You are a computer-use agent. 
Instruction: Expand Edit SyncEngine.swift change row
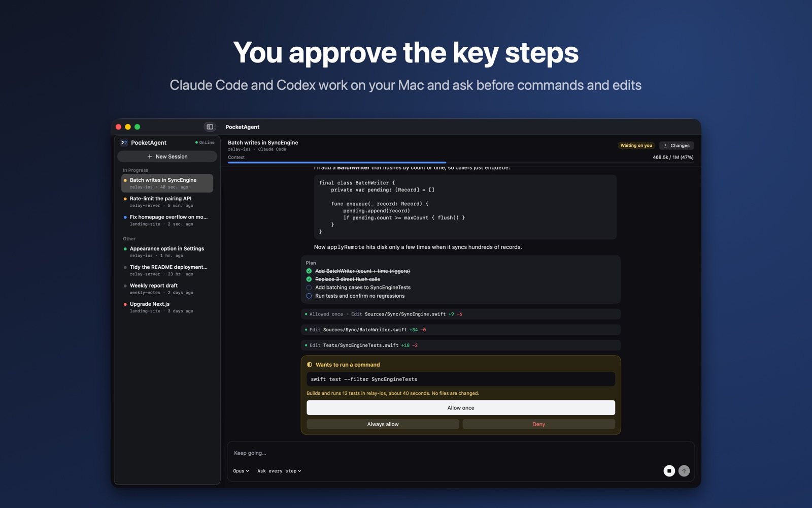tap(461, 314)
